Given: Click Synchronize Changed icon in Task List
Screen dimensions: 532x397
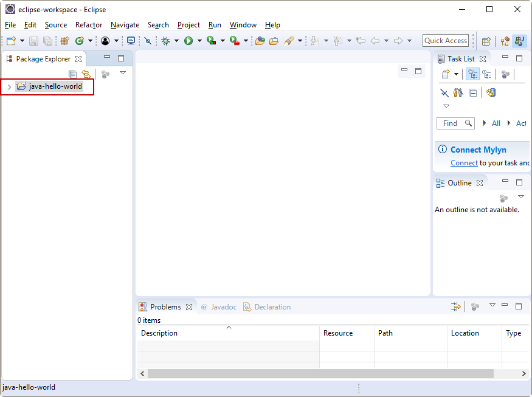Looking at the screenshot, I should [491, 92].
